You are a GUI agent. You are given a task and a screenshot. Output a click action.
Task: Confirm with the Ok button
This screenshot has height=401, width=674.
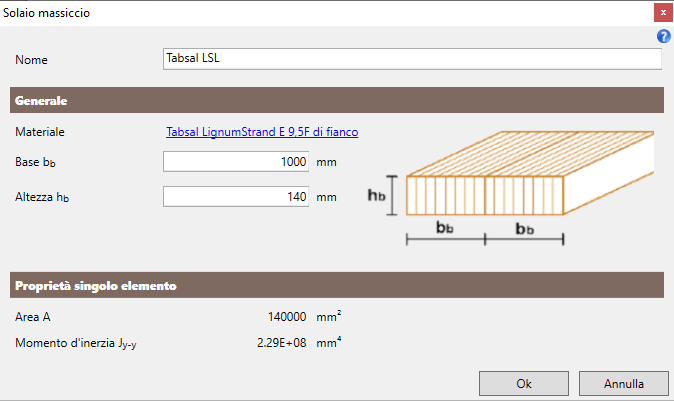524,383
